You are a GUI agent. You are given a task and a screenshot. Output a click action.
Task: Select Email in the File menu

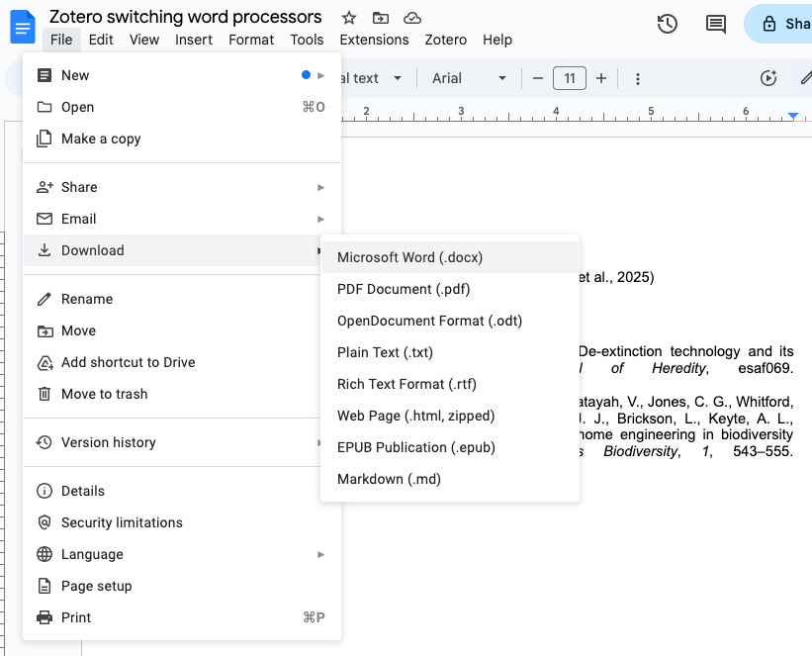coord(182,219)
